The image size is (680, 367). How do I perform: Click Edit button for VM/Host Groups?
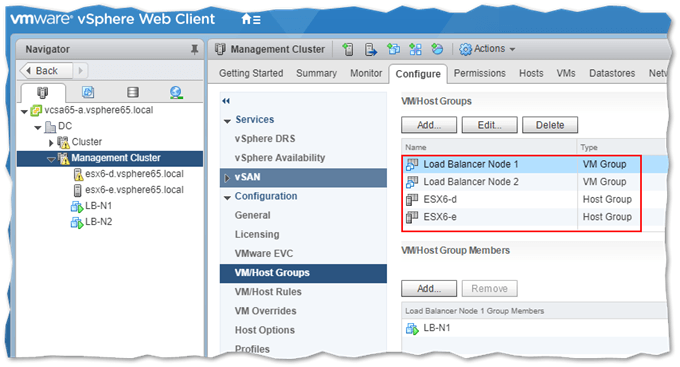[490, 125]
